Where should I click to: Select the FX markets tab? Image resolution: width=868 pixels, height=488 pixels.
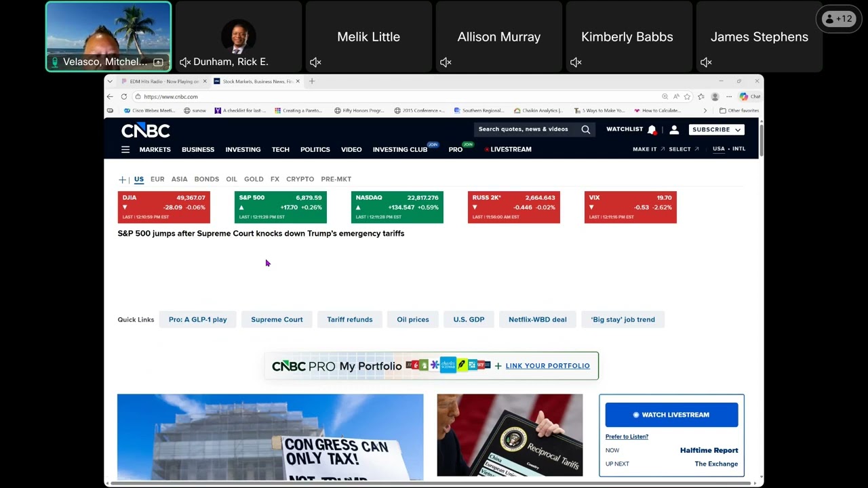[x=275, y=180]
